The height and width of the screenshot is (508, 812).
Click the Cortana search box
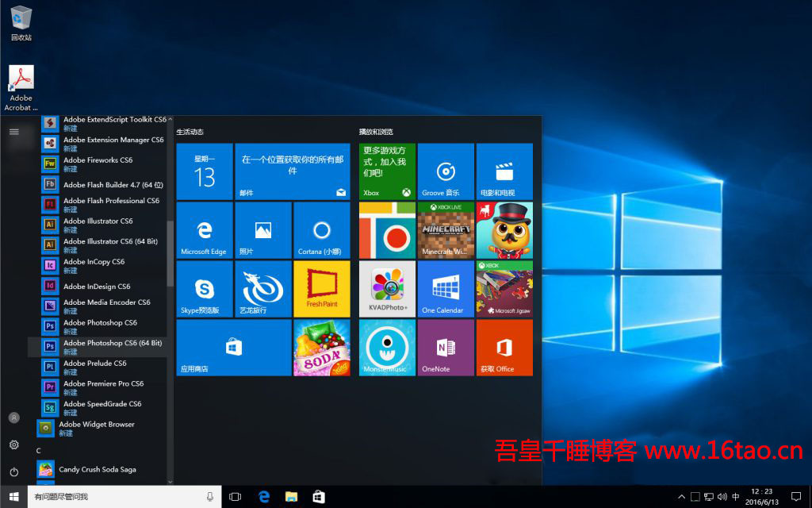(115, 497)
